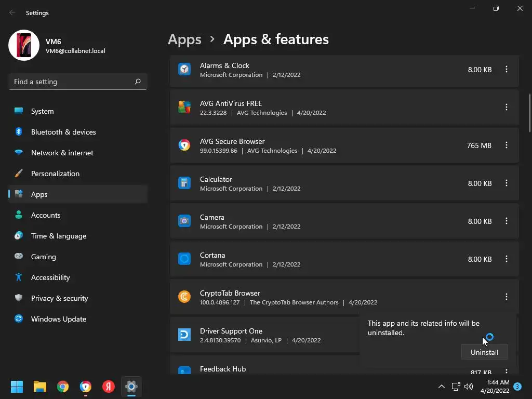Click the Camera app icon
The image size is (532, 399).
184,221
